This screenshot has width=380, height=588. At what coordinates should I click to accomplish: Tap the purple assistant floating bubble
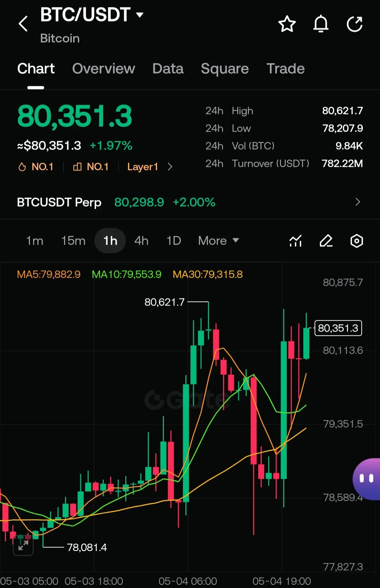[366, 479]
